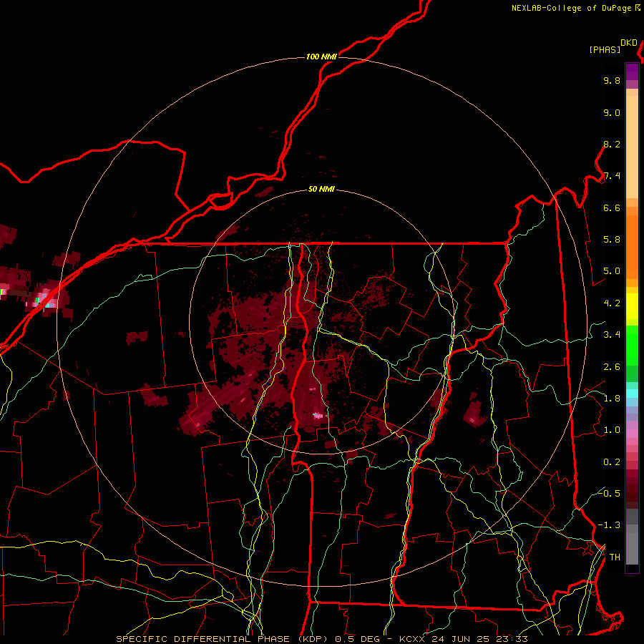644x644 pixels.
Task: Click the dark orange segment of color bar
Action: [x=632, y=247]
